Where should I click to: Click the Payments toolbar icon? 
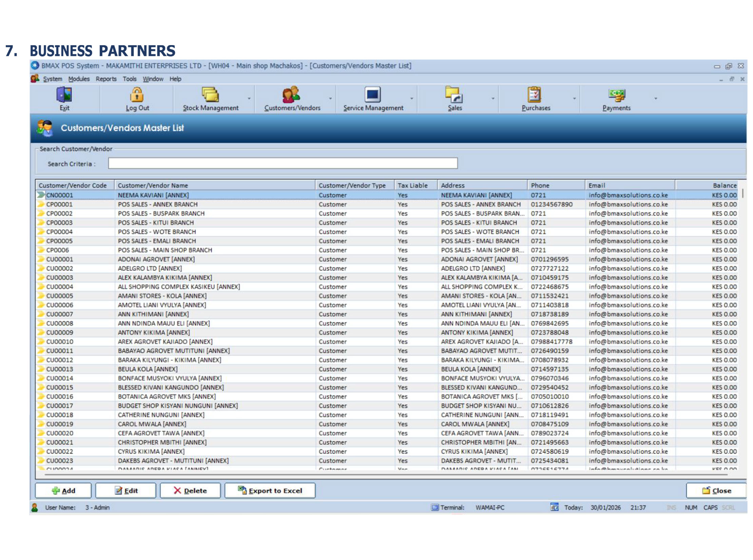coord(616,95)
